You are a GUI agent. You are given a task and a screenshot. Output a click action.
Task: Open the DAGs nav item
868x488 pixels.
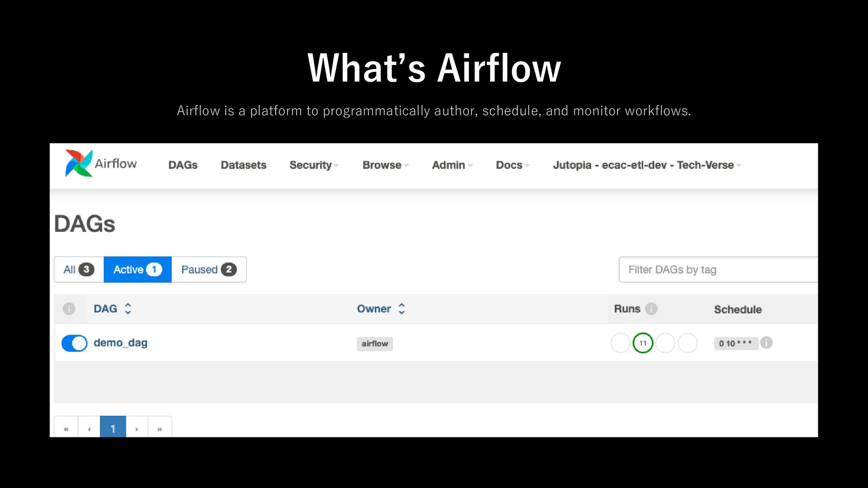183,165
